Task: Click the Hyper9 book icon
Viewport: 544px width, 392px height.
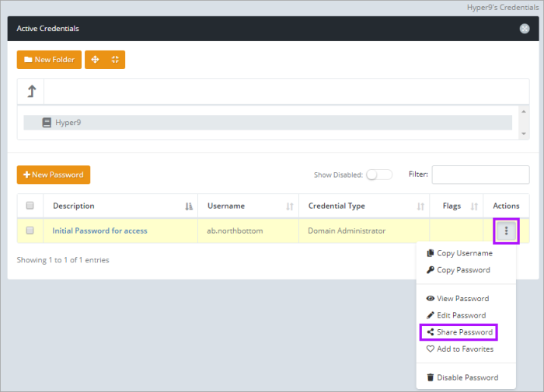Action: tap(47, 123)
